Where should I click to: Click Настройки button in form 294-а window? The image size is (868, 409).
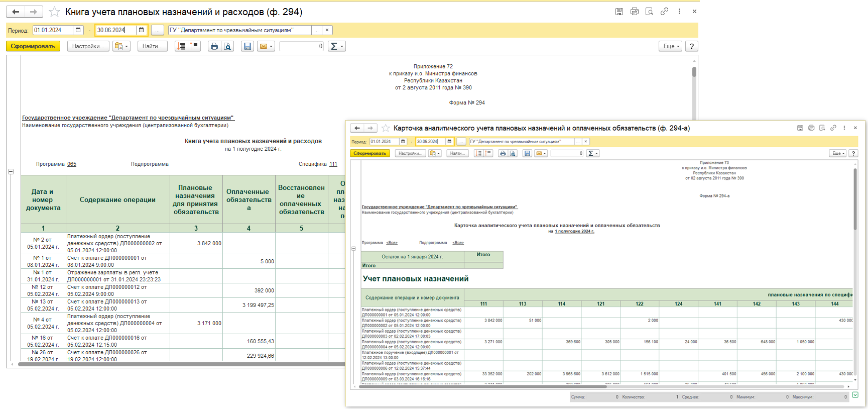(410, 153)
